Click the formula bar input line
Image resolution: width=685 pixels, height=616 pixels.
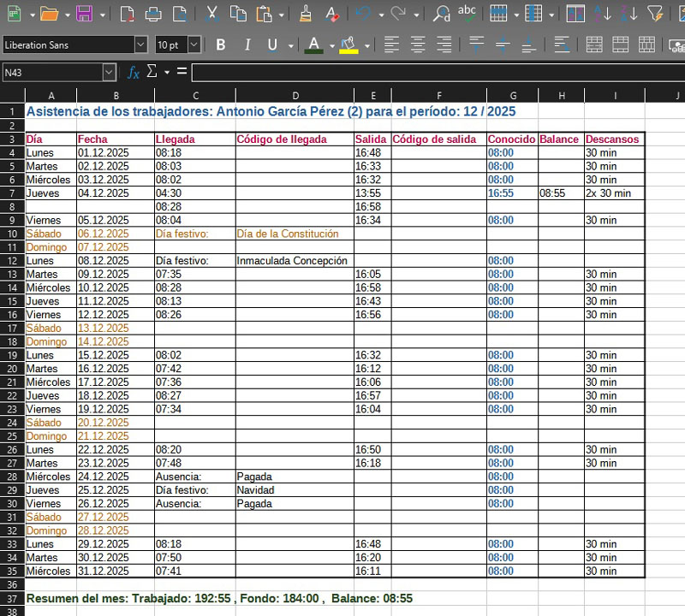[437, 73]
